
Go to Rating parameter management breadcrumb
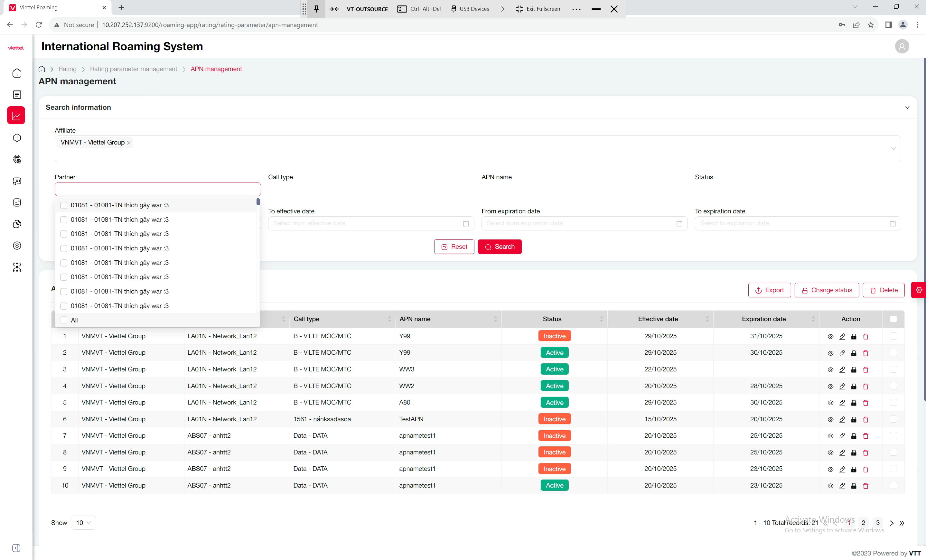(x=134, y=69)
